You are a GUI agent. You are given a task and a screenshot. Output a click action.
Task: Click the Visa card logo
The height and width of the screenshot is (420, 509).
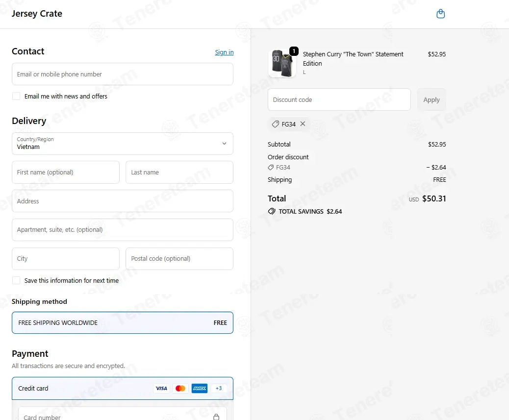(x=161, y=388)
